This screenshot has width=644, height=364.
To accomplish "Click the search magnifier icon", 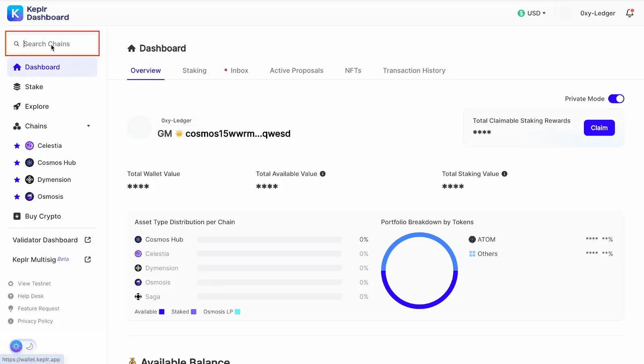I will (x=17, y=44).
